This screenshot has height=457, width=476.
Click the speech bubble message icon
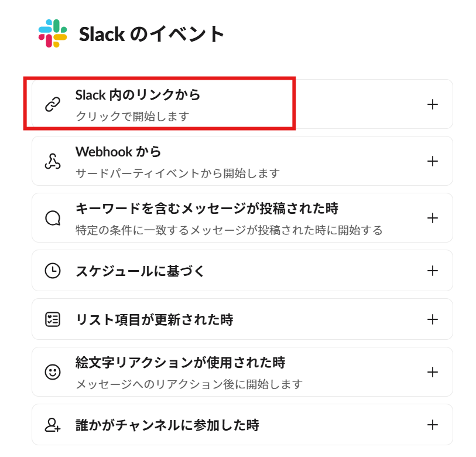(53, 218)
